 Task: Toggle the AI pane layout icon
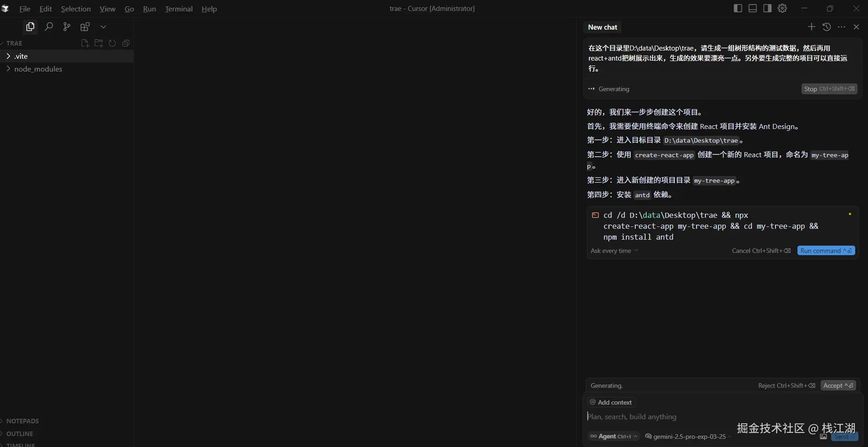click(x=767, y=8)
